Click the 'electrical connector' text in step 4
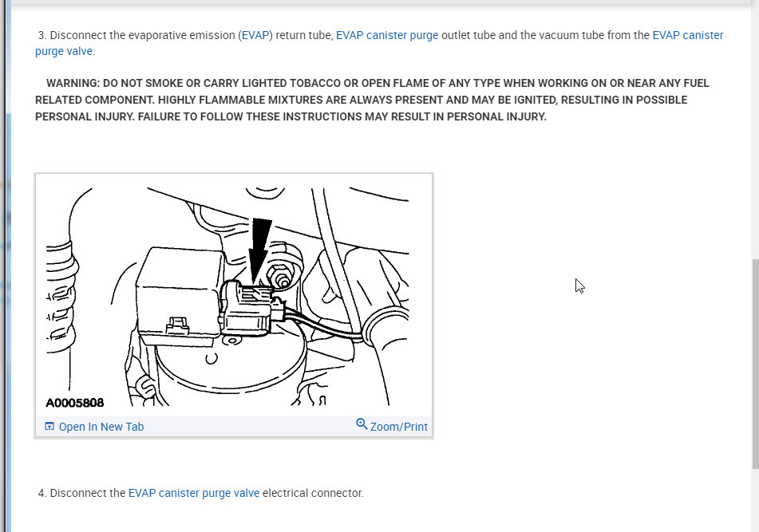The height and width of the screenshot is (532, 759). pyautogui.click(x=312, y=493)
